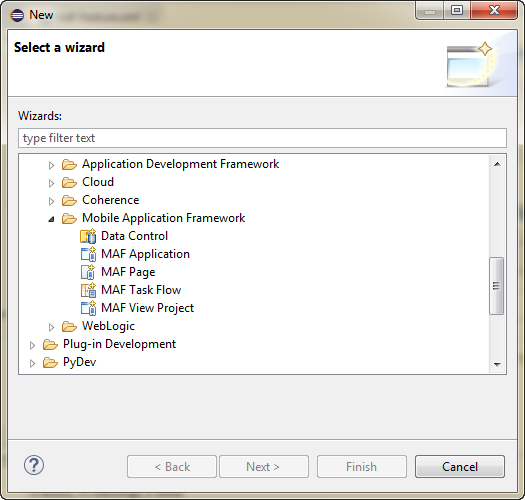Viewport: 525px width, 500px height.
Task: Select the Data Control entry
Action: pos(134,236)
